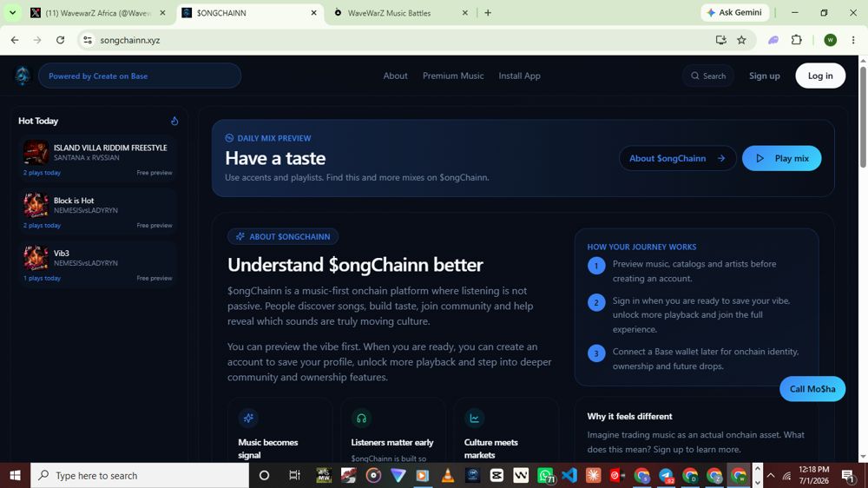Open VLC media player from taskbar
The height and width of the screenshot is (488, 868).
pyautogui.click(x=447, y=475)
